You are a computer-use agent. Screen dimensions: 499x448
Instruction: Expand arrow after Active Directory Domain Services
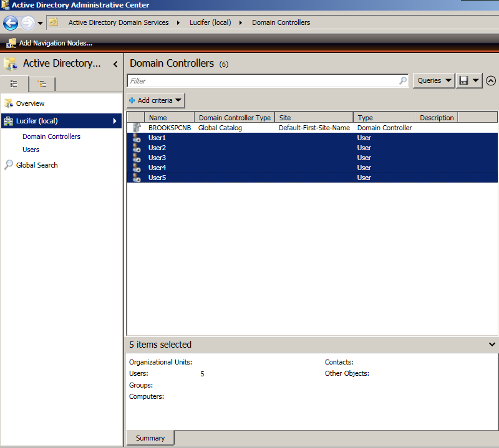[178, 23]
